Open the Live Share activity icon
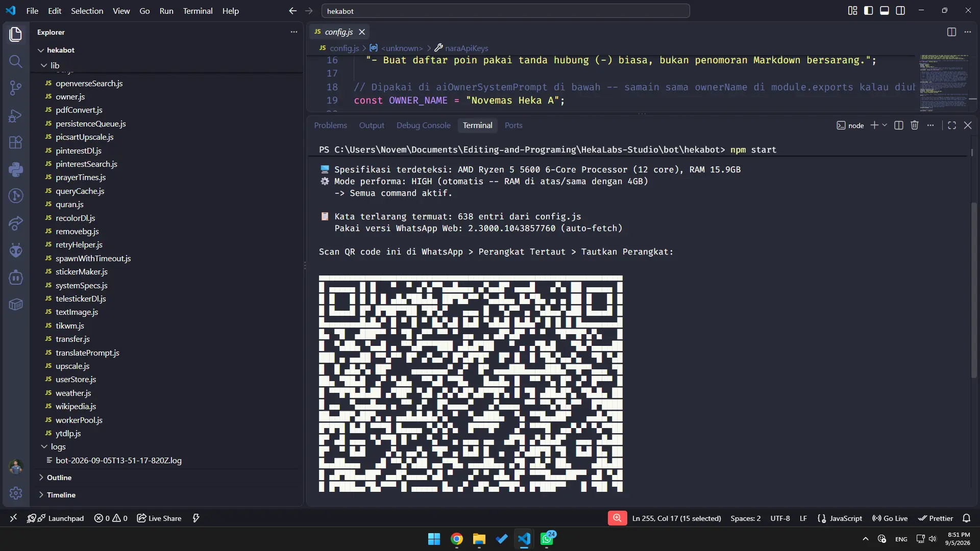Viewport: 980px width, 551px height. [x=16, y=223]
